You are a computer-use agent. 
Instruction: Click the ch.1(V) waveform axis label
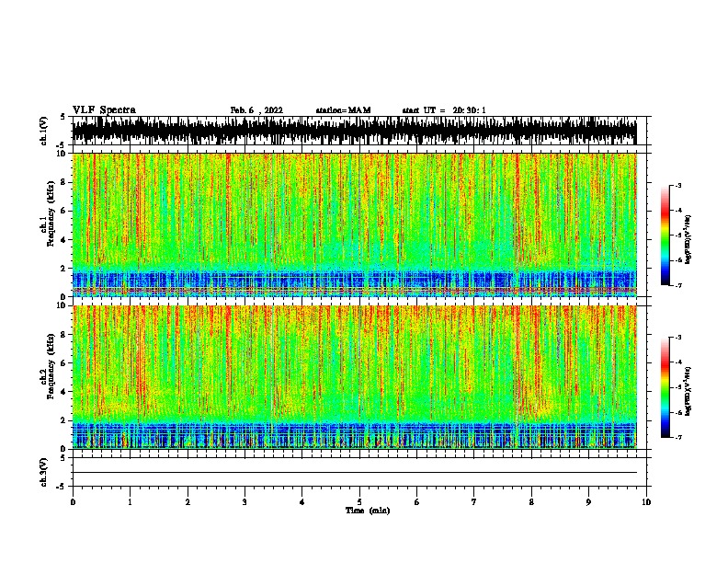point(44,131)
